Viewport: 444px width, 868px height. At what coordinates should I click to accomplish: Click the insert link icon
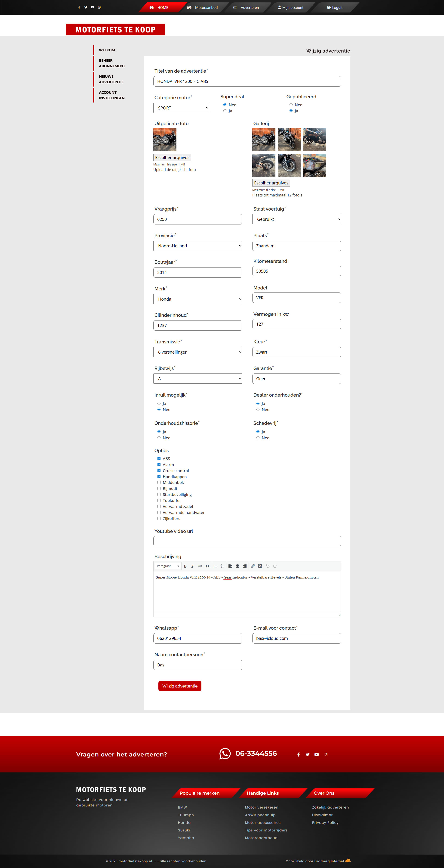click(x=253, y=566)
